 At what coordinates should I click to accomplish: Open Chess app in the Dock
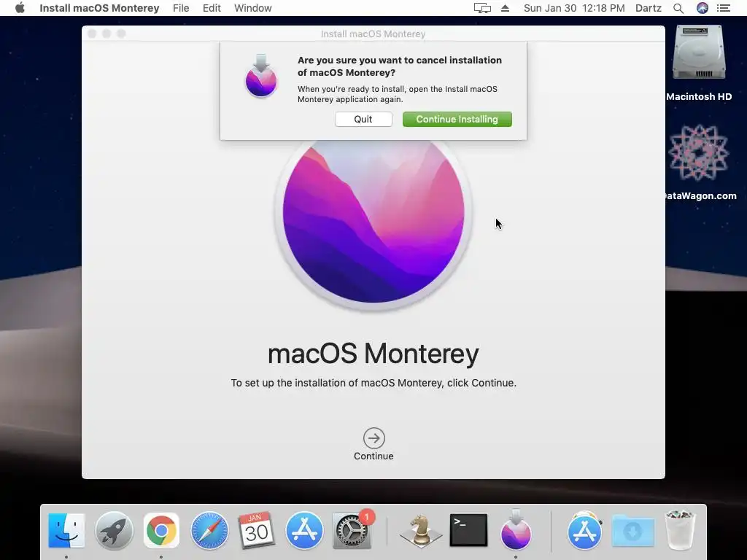pos(420,530)
